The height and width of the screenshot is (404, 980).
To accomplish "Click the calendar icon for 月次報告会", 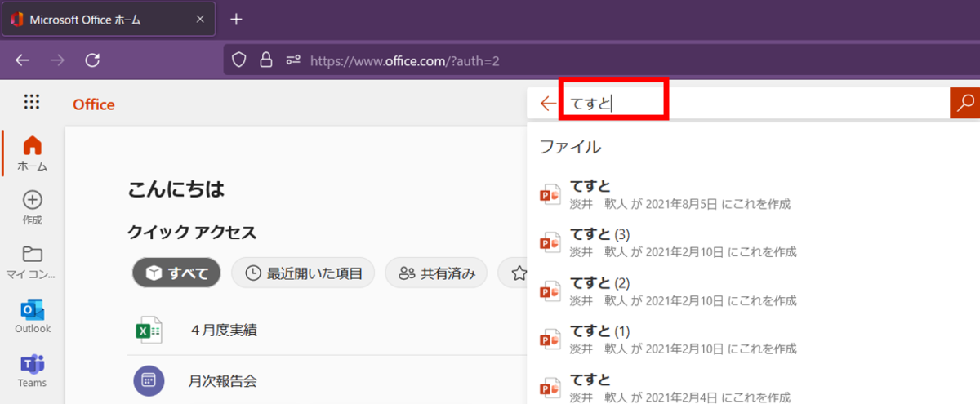I will [149, 380].
